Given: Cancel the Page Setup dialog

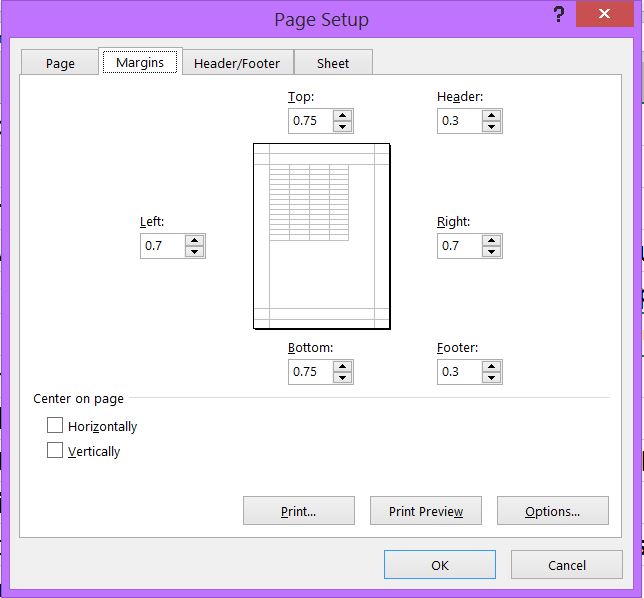Looking at the screenshot, I should 567,565.
